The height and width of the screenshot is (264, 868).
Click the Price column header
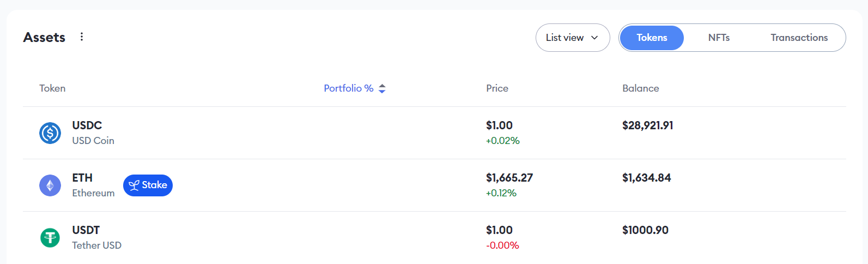pos(497,88)
